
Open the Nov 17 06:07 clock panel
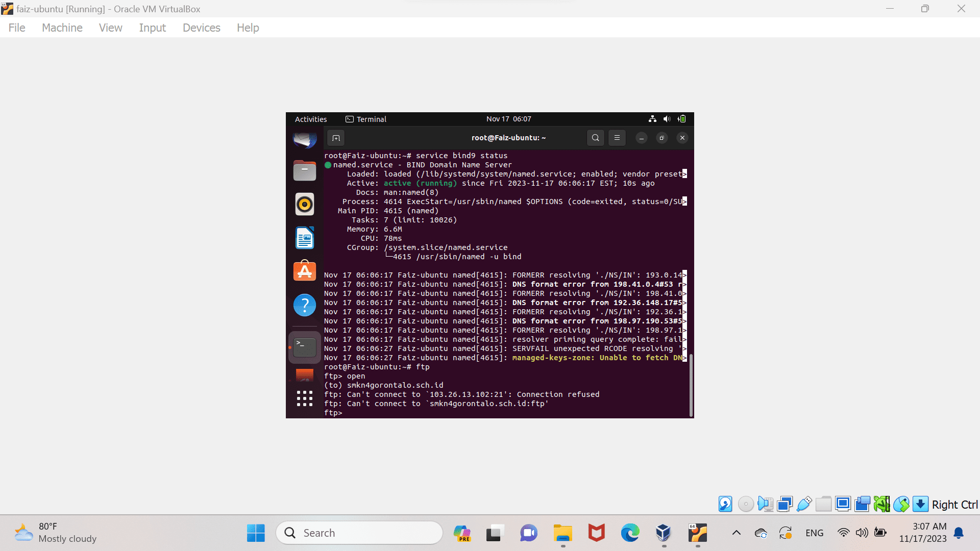(x=509, y=119)
